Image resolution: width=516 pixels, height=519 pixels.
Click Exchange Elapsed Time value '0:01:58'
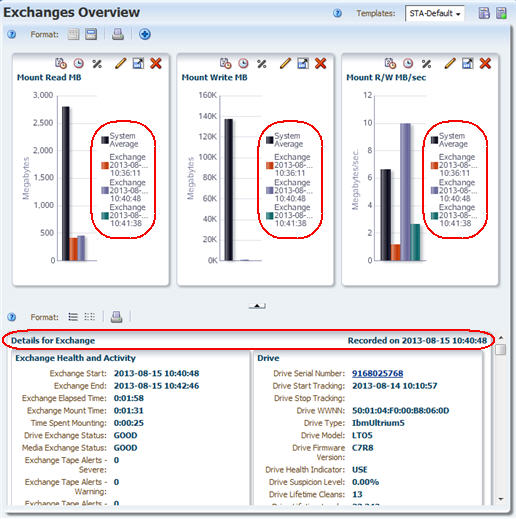129,398
